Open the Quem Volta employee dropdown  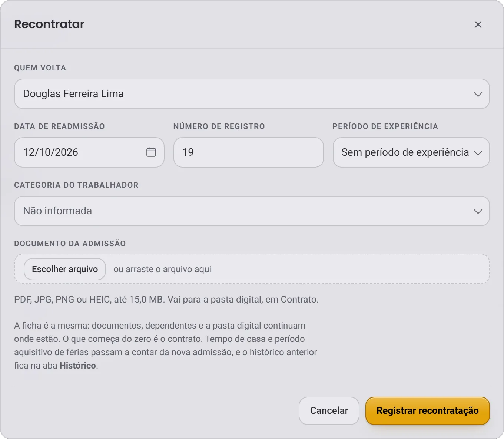point(252,94)
